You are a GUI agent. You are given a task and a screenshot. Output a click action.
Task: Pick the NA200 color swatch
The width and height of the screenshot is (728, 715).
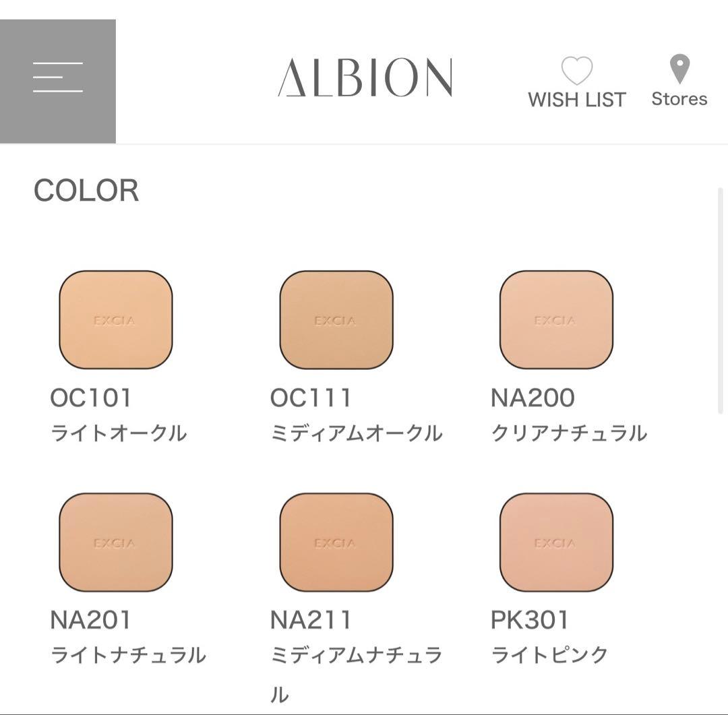pyautogui.click(x=556, y=320)
